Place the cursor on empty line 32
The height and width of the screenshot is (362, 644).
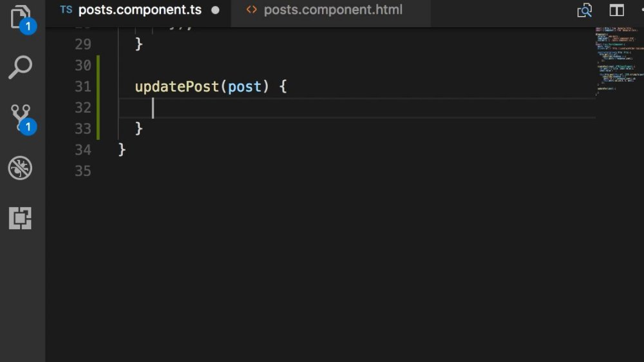pyautogui.click(x=357, y=108)
